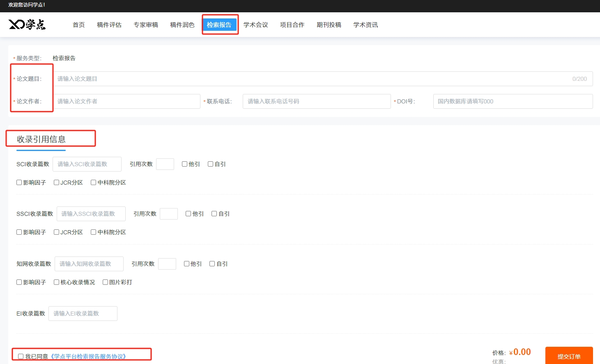Open 期刊投稿 navigation item
Screen dimensions: 600x364
(329, 25)
